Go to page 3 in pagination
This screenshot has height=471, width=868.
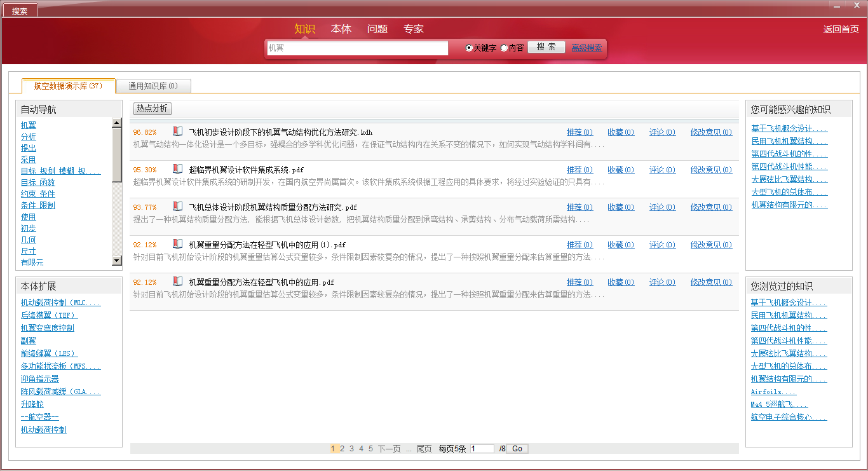(351, 449)
